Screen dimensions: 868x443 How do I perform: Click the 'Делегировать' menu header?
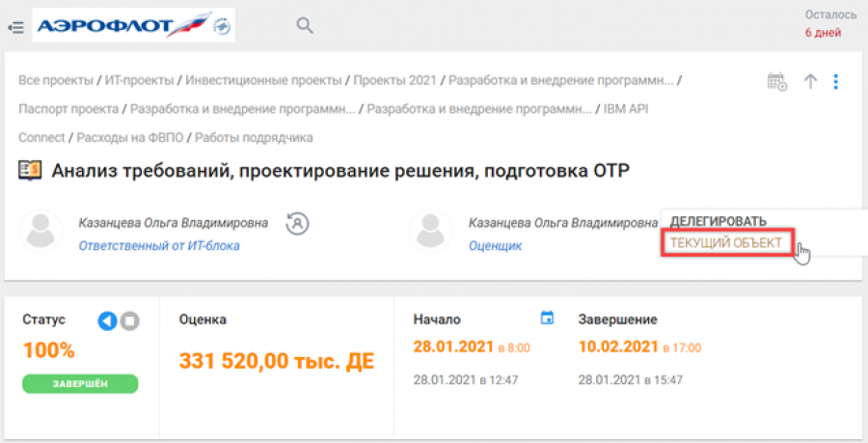719,221
